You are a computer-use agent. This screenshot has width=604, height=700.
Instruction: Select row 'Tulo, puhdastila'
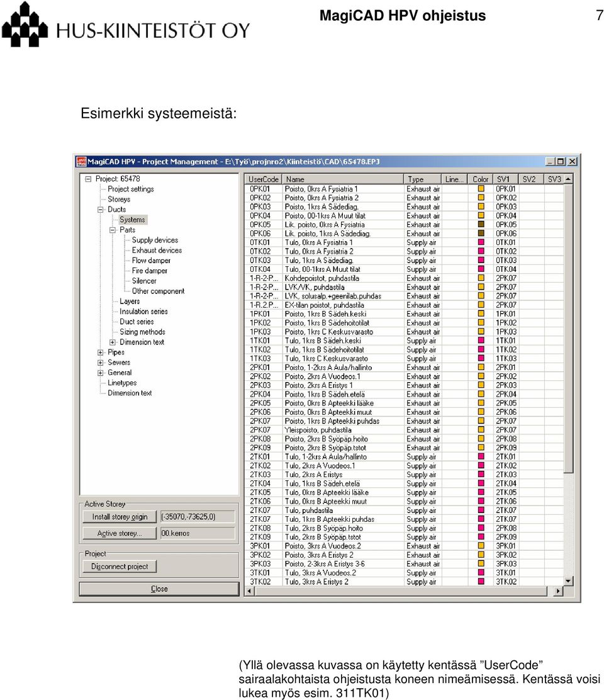tap(404, 511)
